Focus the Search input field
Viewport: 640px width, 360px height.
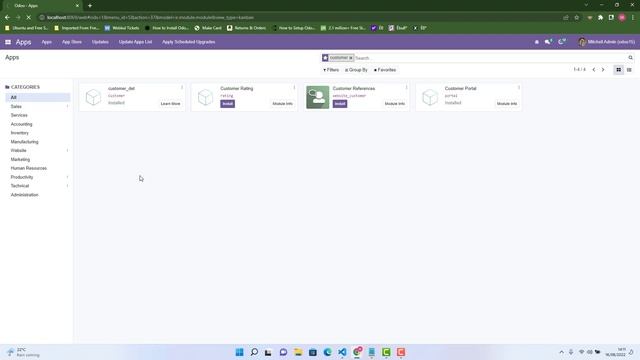click(x=490, y=58)
